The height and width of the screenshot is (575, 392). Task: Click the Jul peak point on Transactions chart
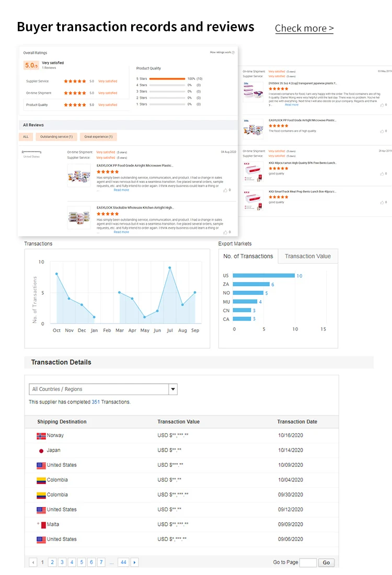pyautogui.click(x=170, y=268)
